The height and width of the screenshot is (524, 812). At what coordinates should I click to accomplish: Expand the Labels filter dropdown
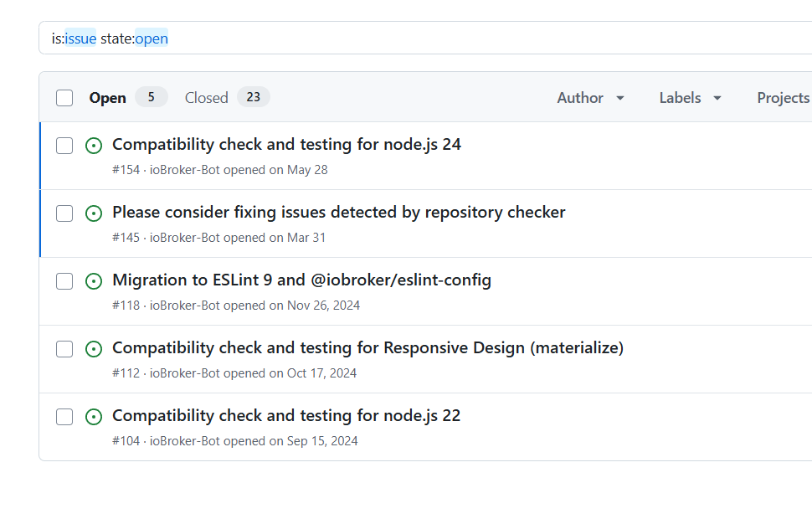pos(690,98)
